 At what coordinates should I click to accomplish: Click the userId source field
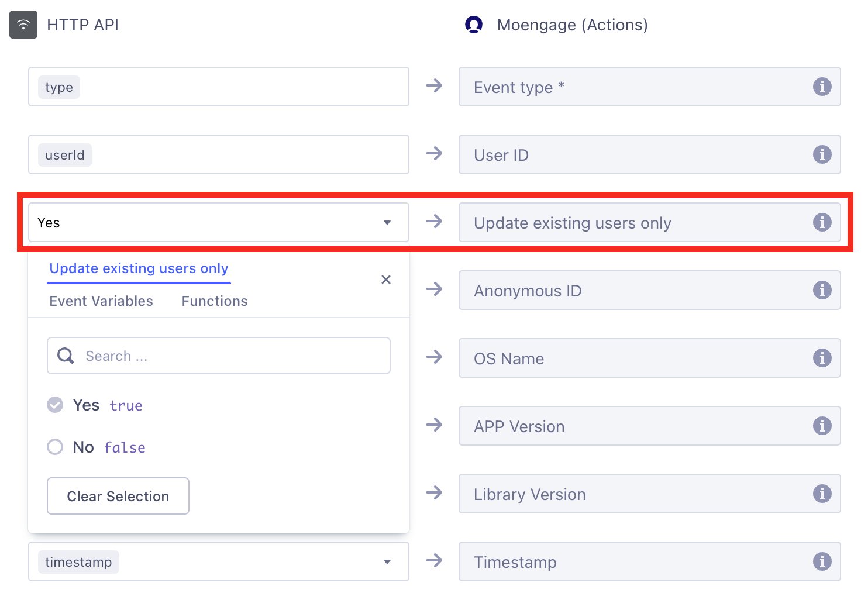coord(219,154)
